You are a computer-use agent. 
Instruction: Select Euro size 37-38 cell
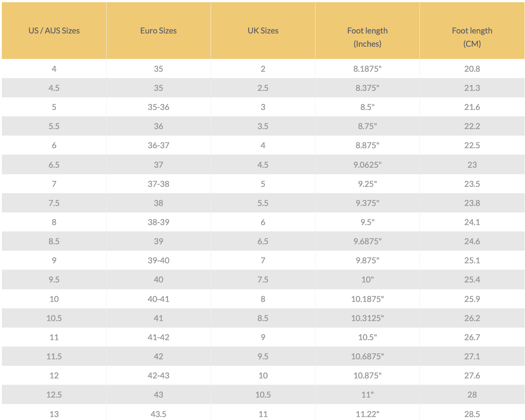pyautogui.click(x=158, y=184)
